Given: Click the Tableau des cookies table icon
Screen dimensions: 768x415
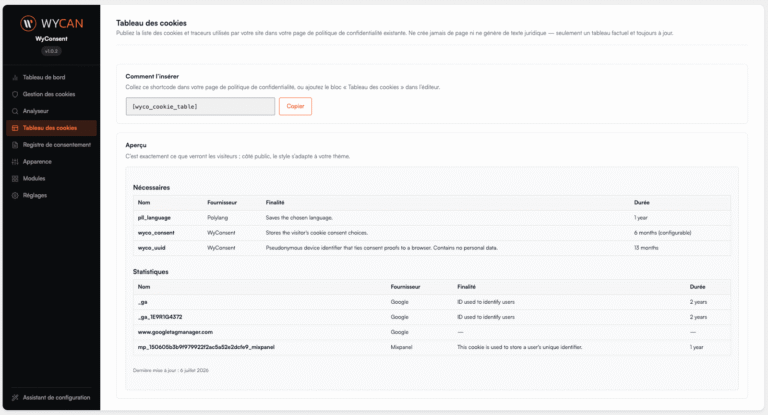Looking at the screenshot, I should click(x=15, y=128).
